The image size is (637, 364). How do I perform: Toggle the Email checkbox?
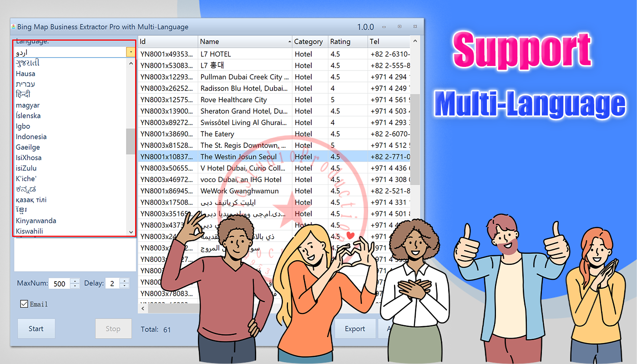(24, 304)
